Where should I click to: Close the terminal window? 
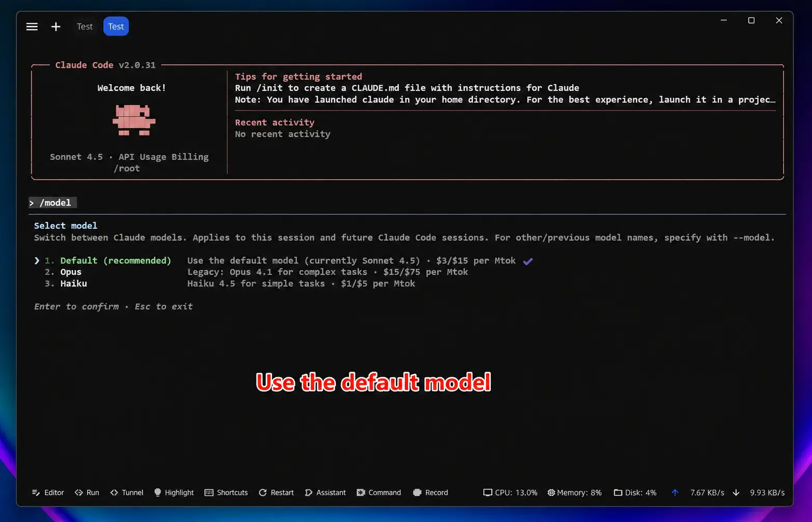coord(779,20)
